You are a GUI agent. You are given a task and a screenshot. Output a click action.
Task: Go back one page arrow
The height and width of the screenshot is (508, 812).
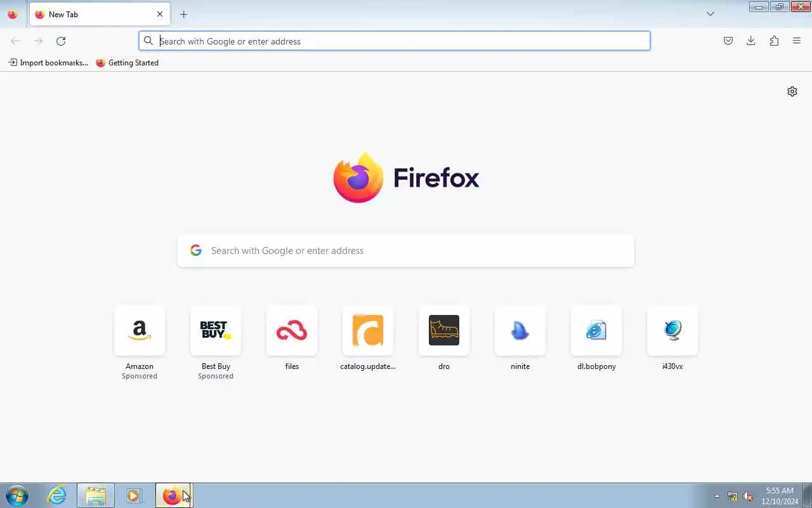coord(15,41)
